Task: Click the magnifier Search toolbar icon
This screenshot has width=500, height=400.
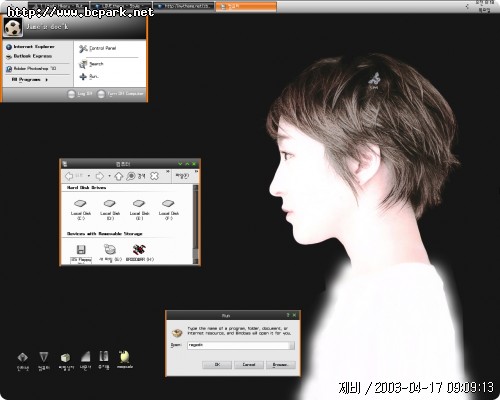Action: pyautogui.click(x=135, y=176)
